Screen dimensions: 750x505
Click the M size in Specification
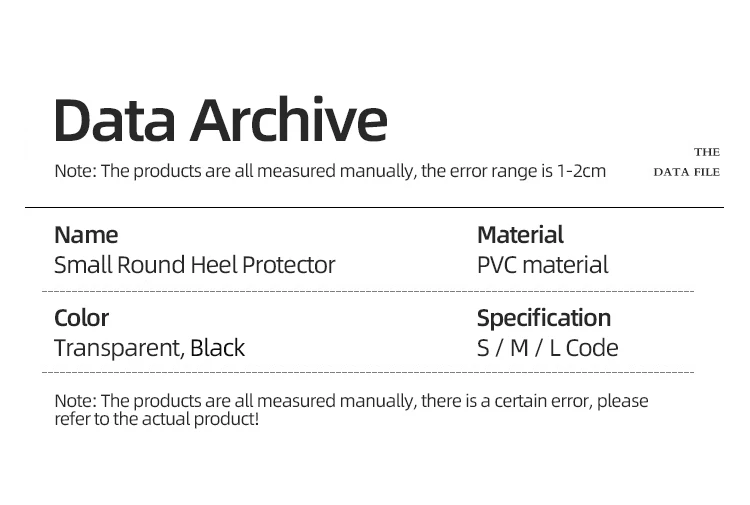tap(518, 348)
